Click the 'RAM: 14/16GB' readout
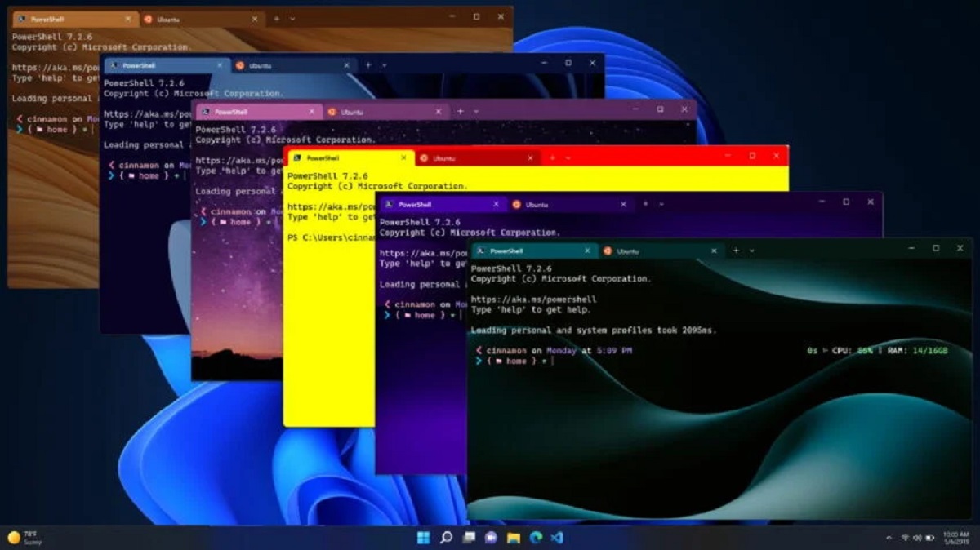The height and width of the screenshot is (550, 980). click(920, 351)
